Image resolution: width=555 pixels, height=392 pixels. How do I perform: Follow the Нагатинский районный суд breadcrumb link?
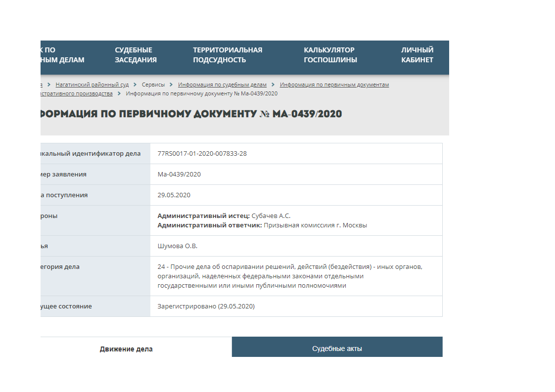pos(92,85)
